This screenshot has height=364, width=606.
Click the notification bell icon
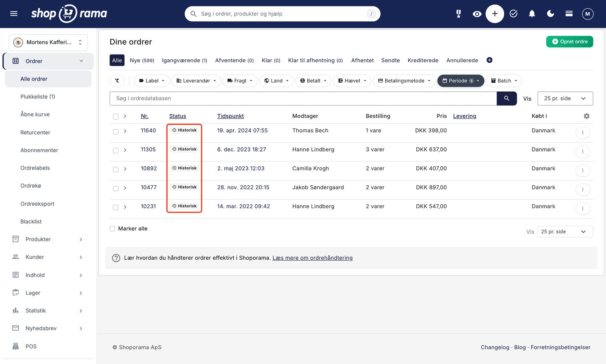(x=532, y=14)
